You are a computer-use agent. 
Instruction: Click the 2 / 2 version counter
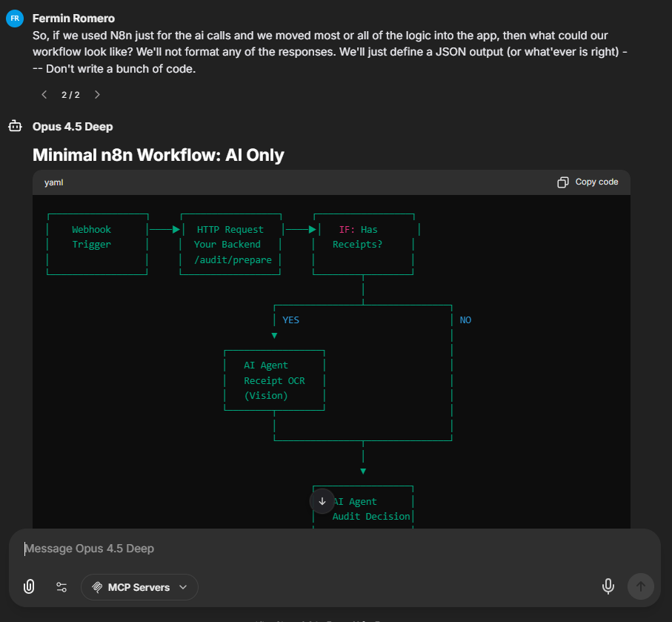click(70, 95)
